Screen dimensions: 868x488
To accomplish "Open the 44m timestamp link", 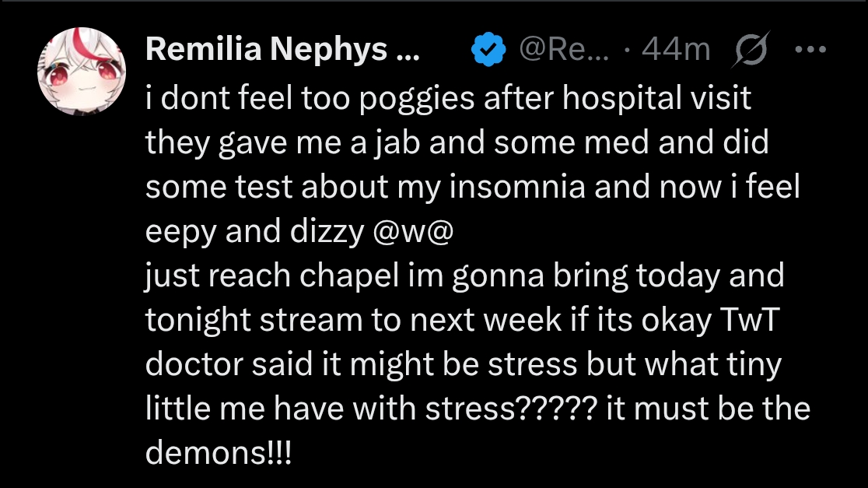I will point(676,51).
